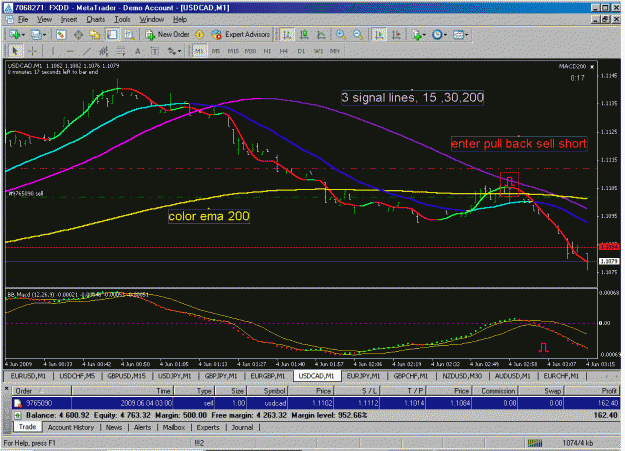The image size is (625, 451).
Task: Expand the Indicators dropdown arrow
Action: click(x=425, y=35)
